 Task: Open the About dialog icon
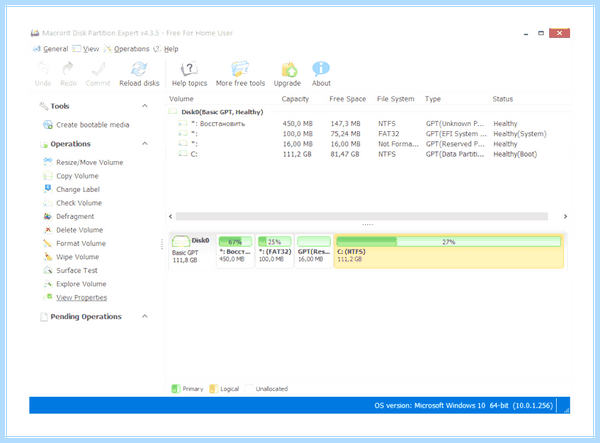[x=321, y=69]
